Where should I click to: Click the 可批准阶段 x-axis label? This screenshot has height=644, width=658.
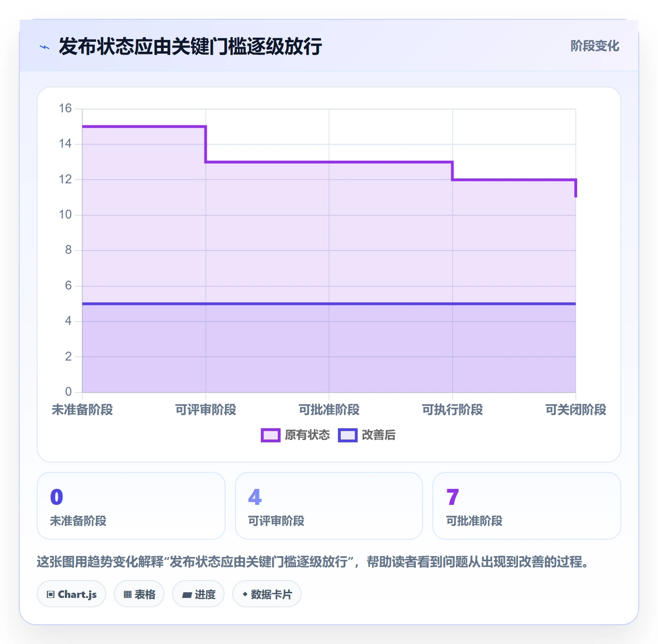(329, 410)
